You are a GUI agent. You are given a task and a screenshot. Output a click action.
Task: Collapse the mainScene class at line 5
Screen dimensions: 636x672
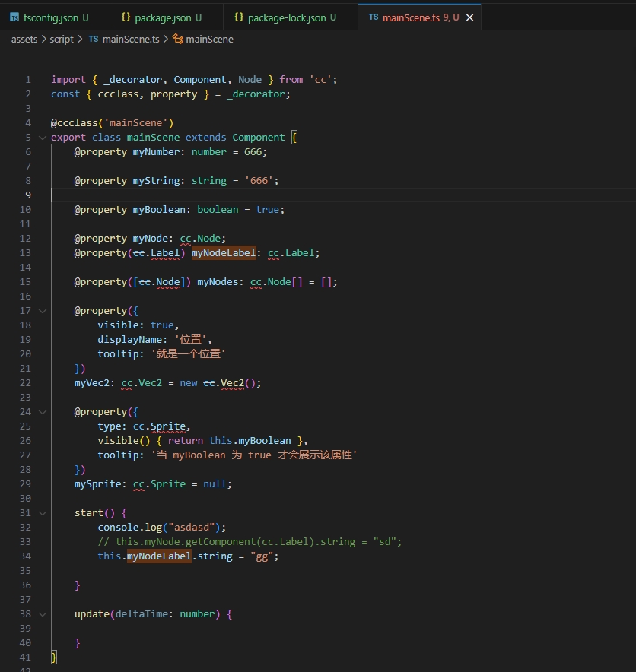tap(43, 138)
